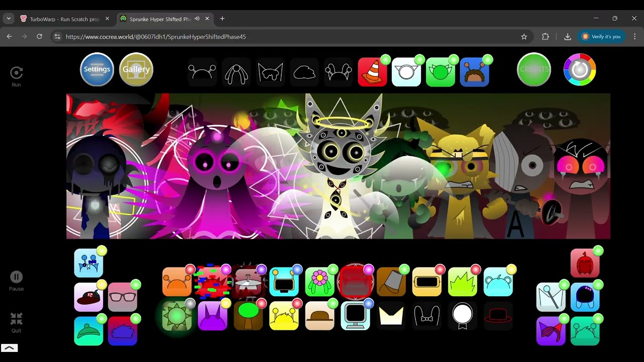The width and height of the screenshot is (644, 362).
Task: Select the cyan TV-head character icon
Action: [284, 282]
